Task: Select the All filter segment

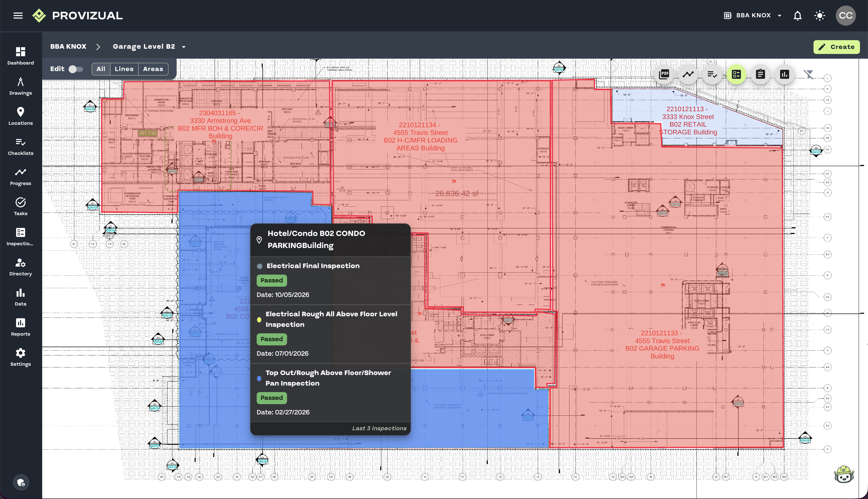Action: pyautogui.click(x=101, y=69)
